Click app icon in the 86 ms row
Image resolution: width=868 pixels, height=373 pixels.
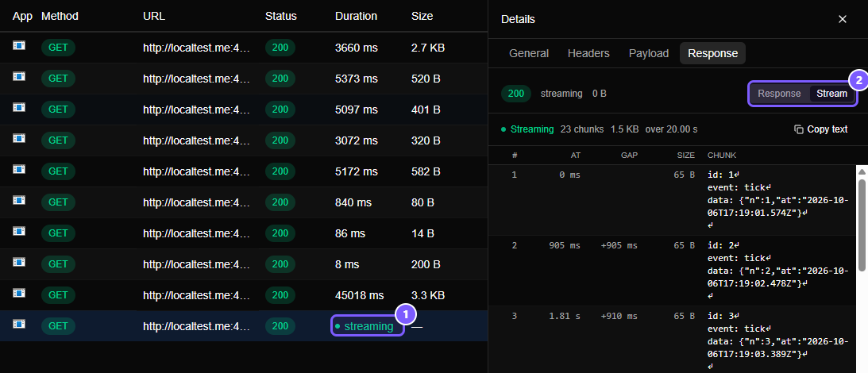point(19,231)
